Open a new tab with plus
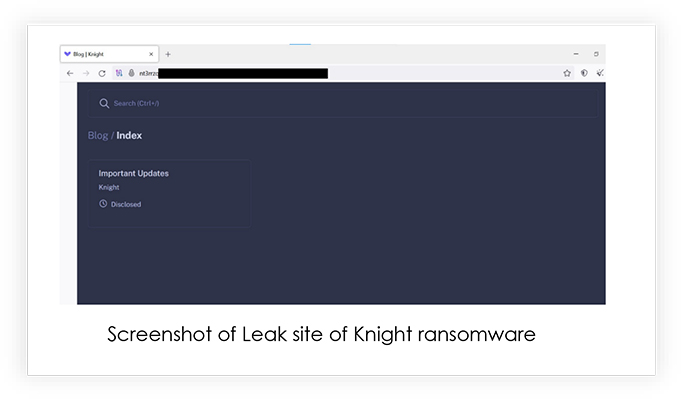The height and width of the screenshot is (399, 681). pos(168,54)
